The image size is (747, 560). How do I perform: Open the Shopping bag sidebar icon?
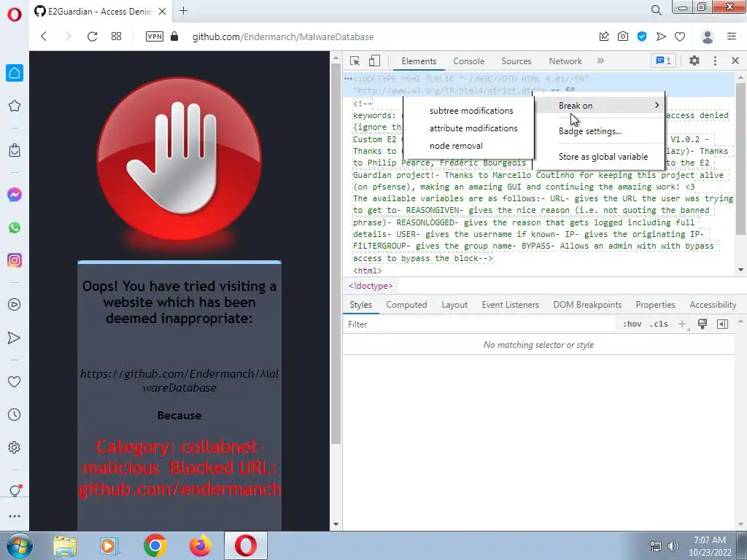tap(15, 150)
